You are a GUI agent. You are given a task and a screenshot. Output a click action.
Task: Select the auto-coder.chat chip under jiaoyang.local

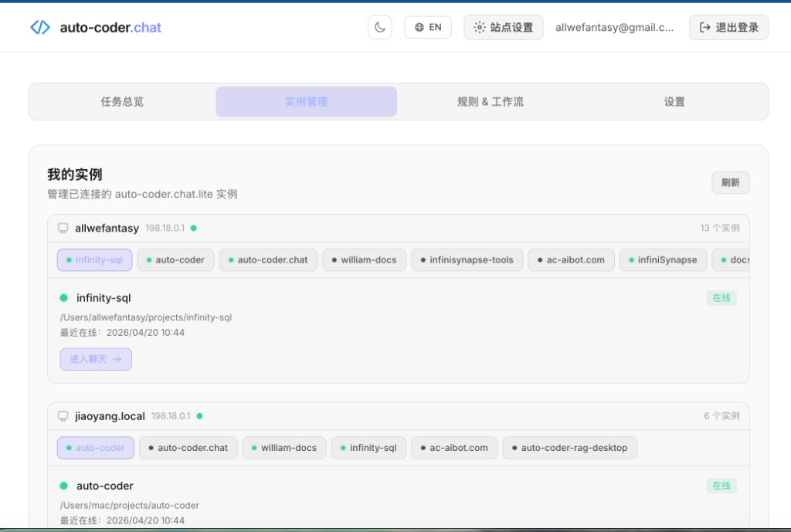click(188, 448)
